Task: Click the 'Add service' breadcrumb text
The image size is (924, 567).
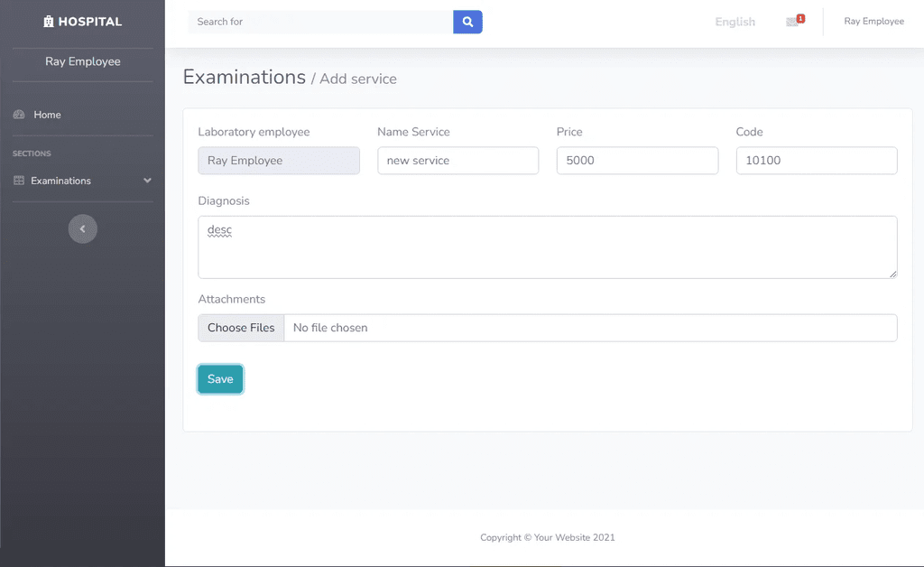Action: coord(357,79)
